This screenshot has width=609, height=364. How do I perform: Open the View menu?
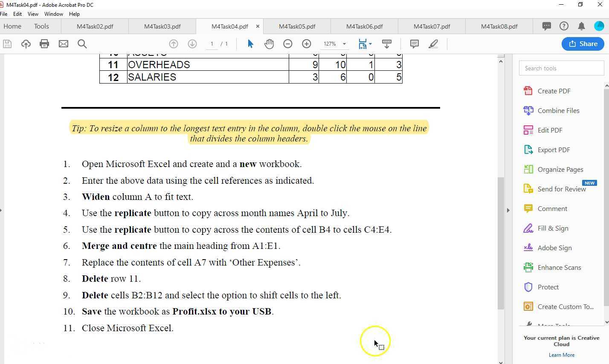point(32,14)
